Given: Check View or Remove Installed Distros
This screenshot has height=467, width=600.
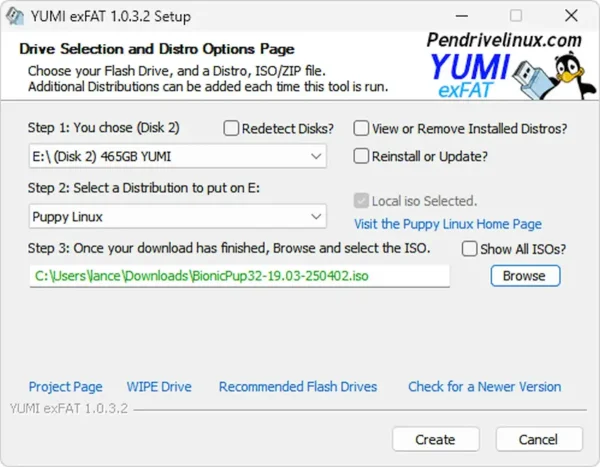Looking at the screenshot, I should [361, 128].
